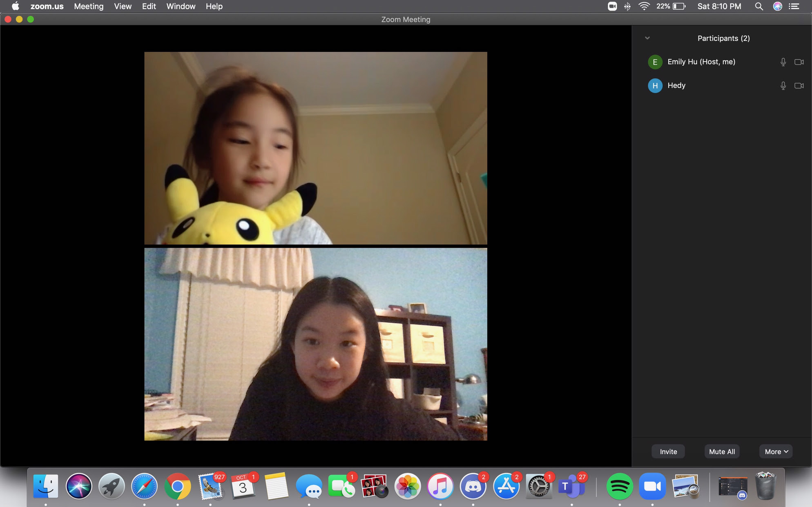Open System Preferences gear in Dock

click(539, 486)
